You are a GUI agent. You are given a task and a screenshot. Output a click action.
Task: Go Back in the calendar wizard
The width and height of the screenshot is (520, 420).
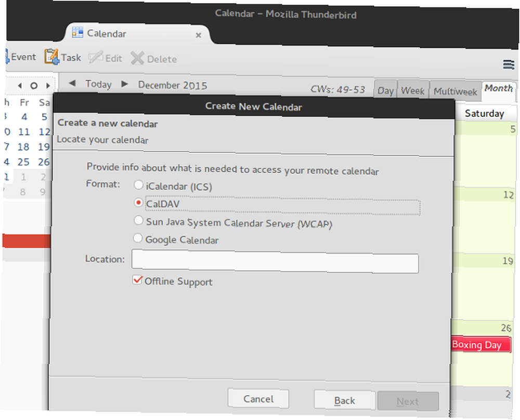[345, 400]
